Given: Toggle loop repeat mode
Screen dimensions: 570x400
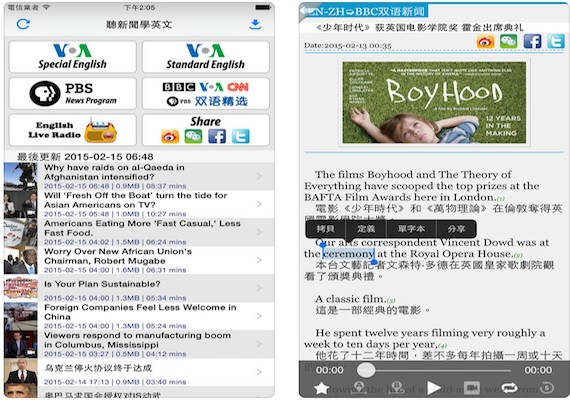Looking at the screenshot, I should click(510, 388).
